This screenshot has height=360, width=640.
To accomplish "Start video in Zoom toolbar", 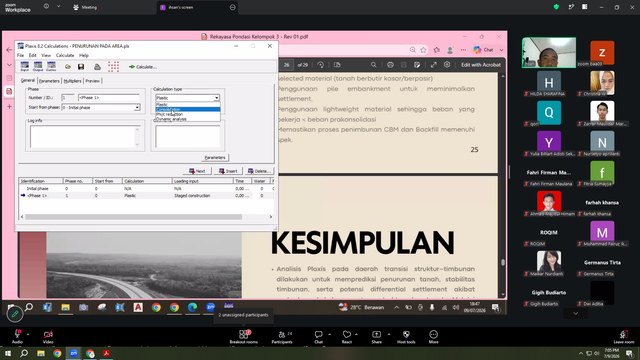I will tap(48, 337).
